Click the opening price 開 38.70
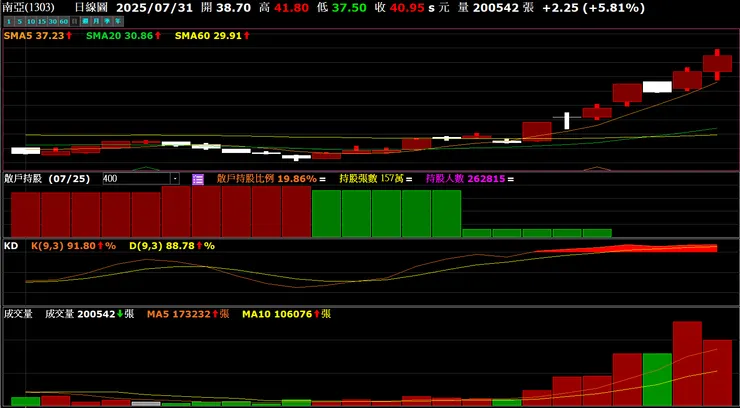 (x=226, y=8)
